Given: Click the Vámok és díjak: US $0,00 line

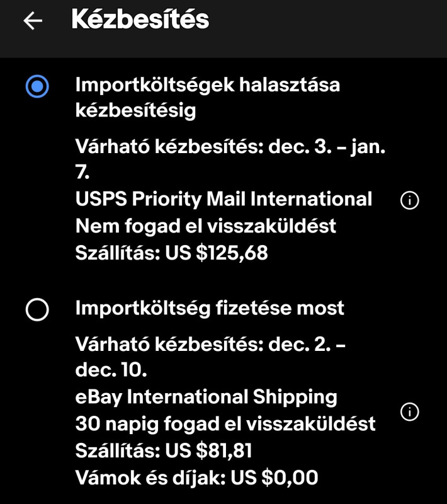Looking at the screenshot, I should [196, 478].
